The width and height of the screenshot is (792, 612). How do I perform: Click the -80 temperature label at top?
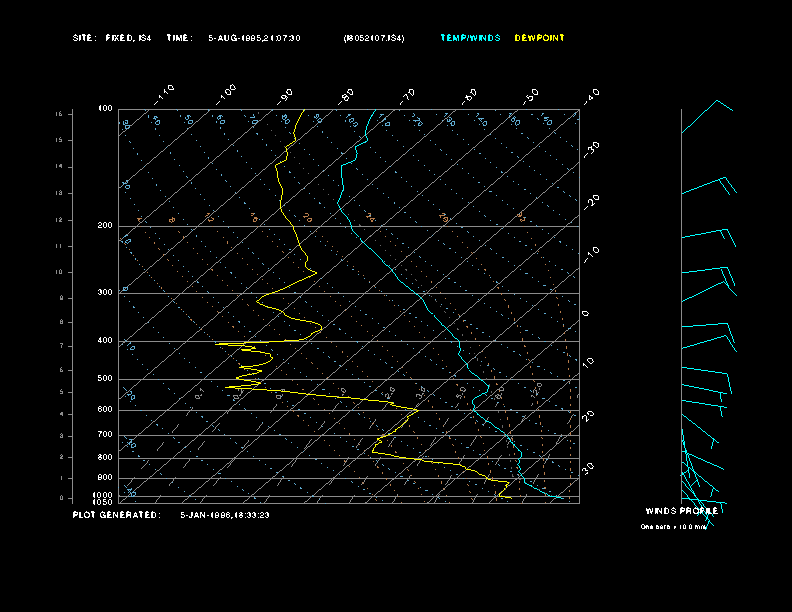coord(347,96)
